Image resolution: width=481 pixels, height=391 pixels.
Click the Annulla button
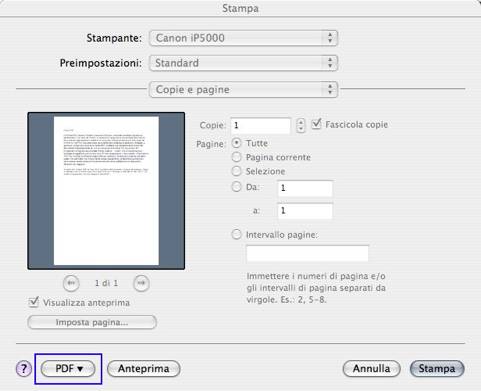point(371,369)
